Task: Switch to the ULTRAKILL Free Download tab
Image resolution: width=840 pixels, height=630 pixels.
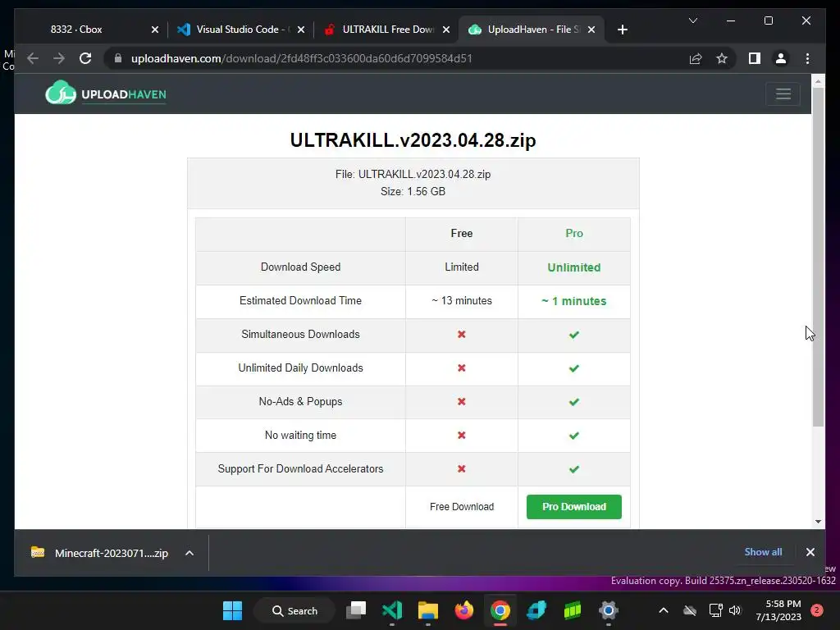Action: click(388, 30)
